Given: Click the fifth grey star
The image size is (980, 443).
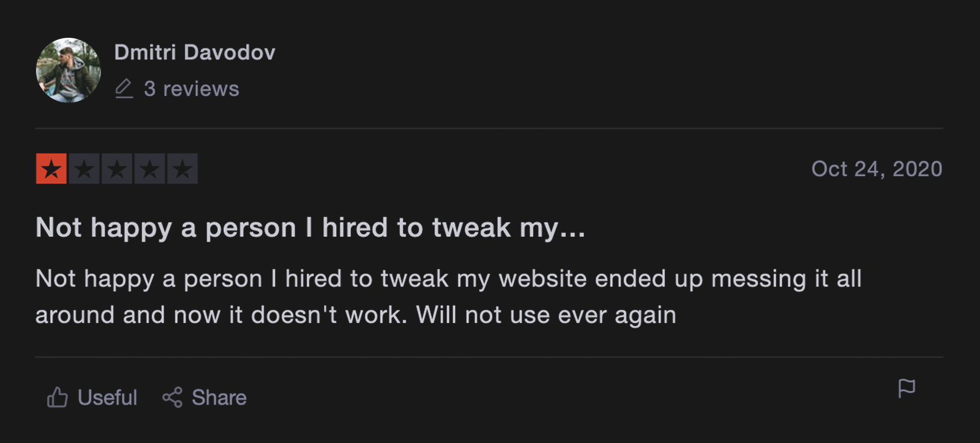Looking at the screenshot, I should 182,169.
